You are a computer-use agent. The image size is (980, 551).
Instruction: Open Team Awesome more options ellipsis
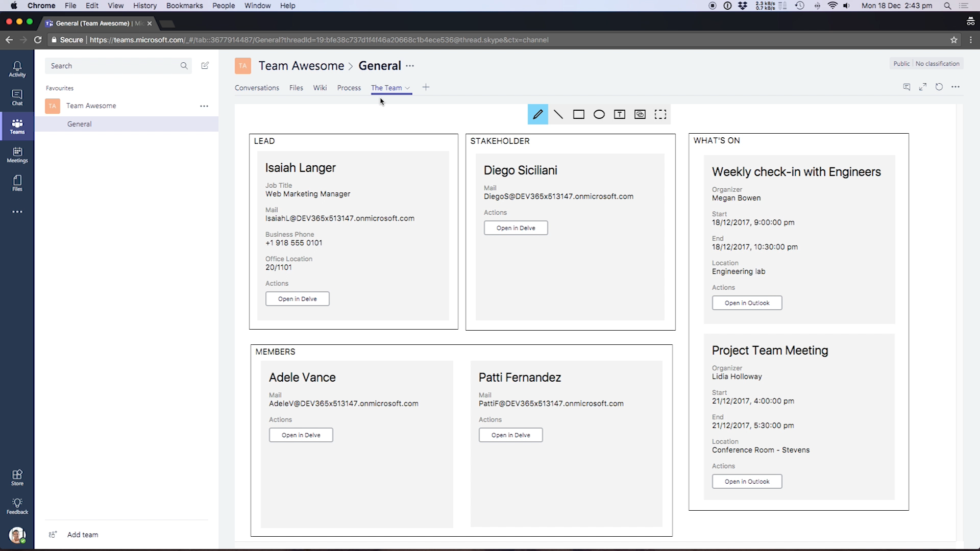[x=204, y=106]
